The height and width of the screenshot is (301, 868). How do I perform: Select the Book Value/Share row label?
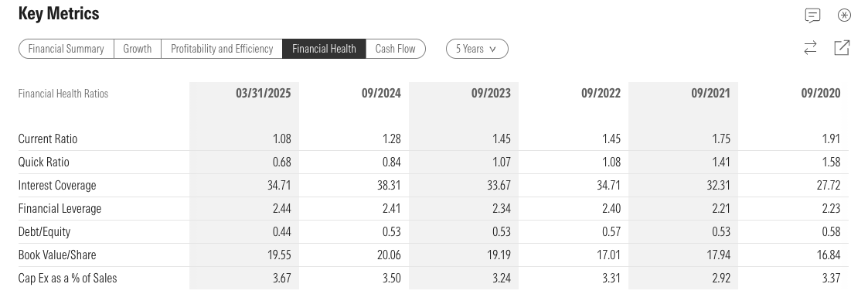(57, 255)
